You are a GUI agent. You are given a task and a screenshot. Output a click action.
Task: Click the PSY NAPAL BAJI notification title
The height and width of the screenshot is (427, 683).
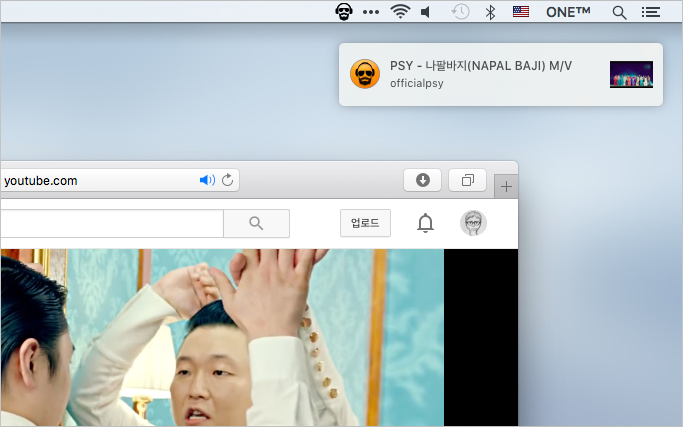480,66
